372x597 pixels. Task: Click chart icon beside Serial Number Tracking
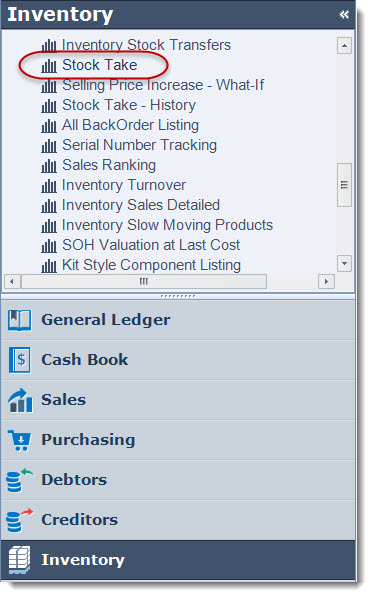49,146
